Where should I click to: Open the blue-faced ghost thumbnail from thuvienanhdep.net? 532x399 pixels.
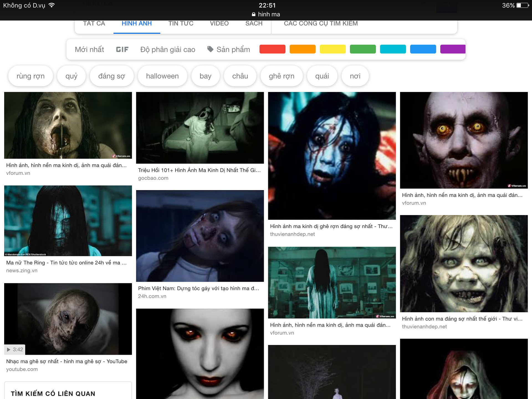[332, 156]
